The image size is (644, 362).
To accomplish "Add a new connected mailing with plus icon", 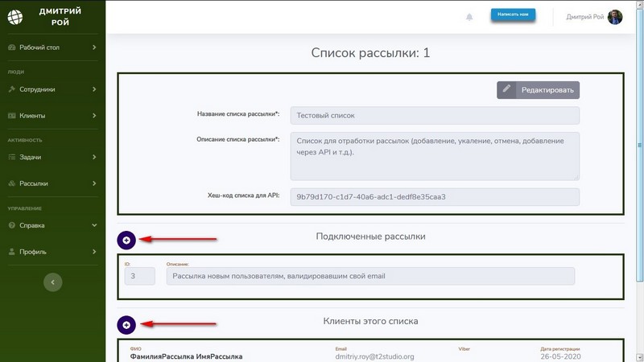I will coord(126,239).
